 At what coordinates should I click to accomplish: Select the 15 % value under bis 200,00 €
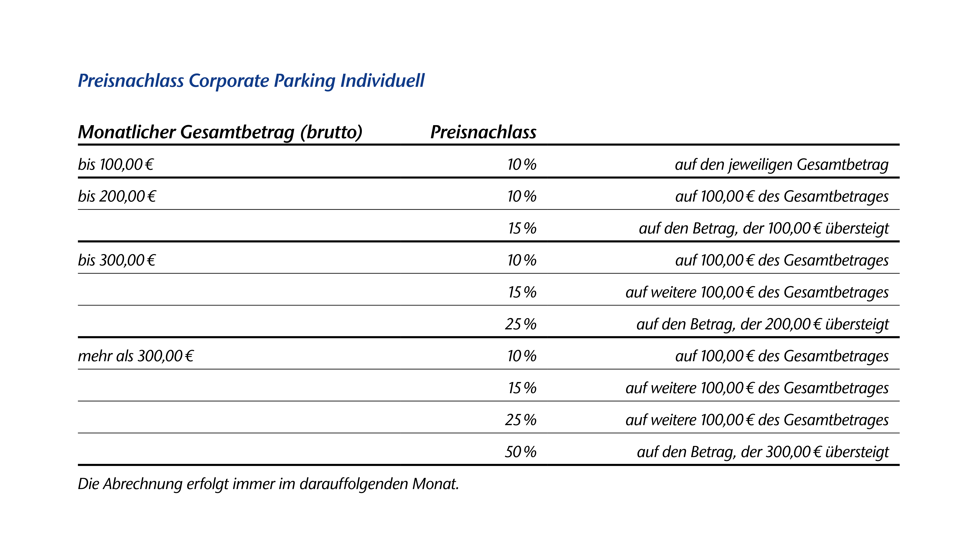[x=522, y=228]
